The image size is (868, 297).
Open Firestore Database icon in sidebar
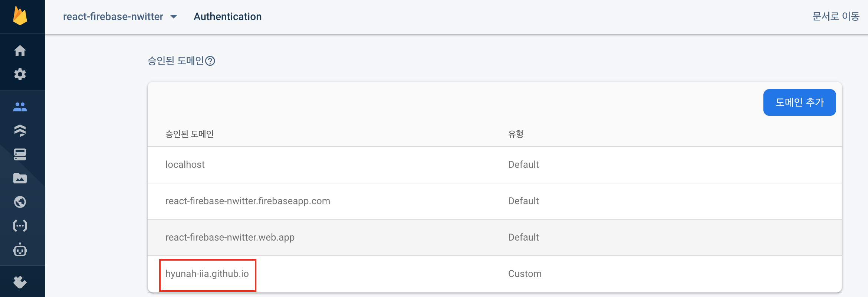[x=20, y=131]
